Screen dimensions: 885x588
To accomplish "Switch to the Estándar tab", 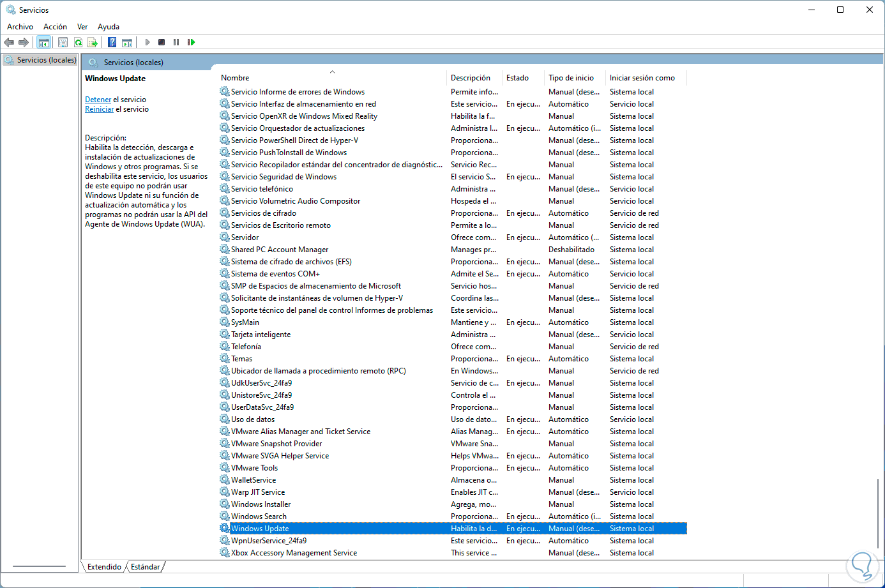I will coord(146,567).
